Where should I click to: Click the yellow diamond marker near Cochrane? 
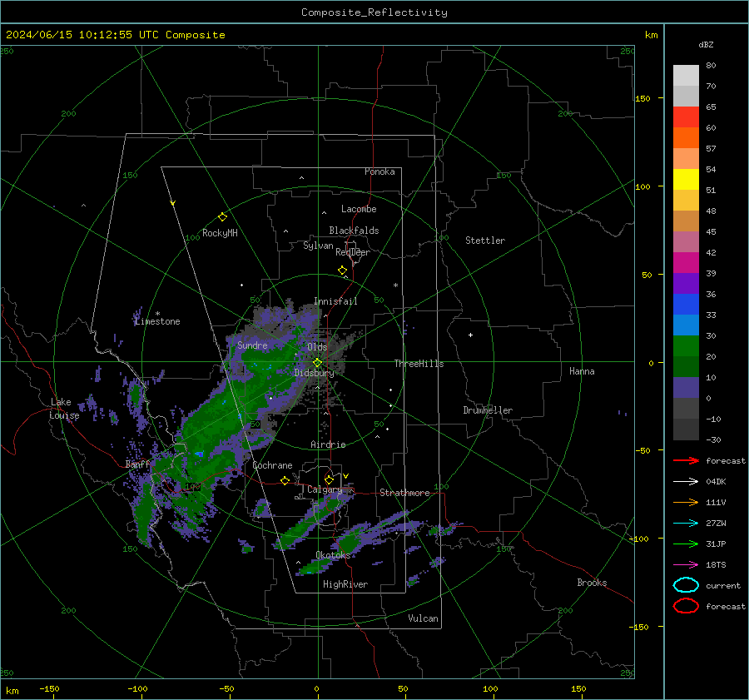coord(285,480)
